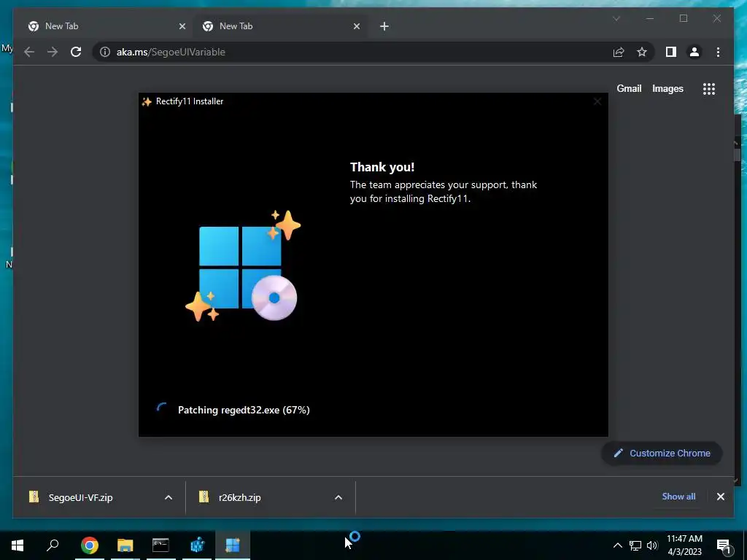Click the Windows logo disc illustration
Screen dimensions: 747x560
tap(243, 267)
